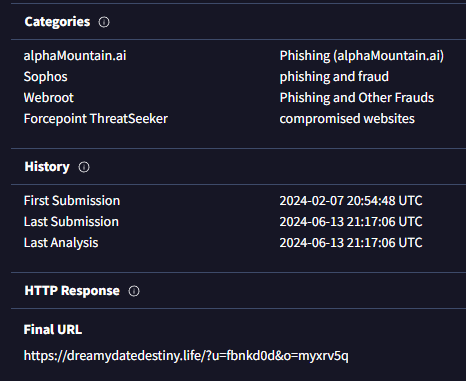Click the info icon beside History

[84, 167]
